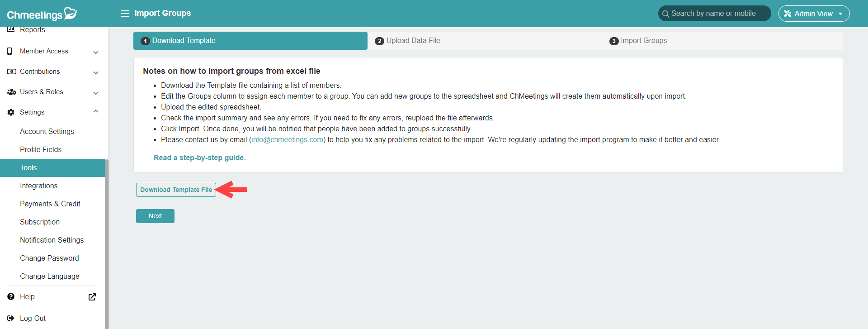Screen dimensions: 868x329
Task: Click the hamburger menu icon beside Import Groups
Action: [x=125, y=14]
